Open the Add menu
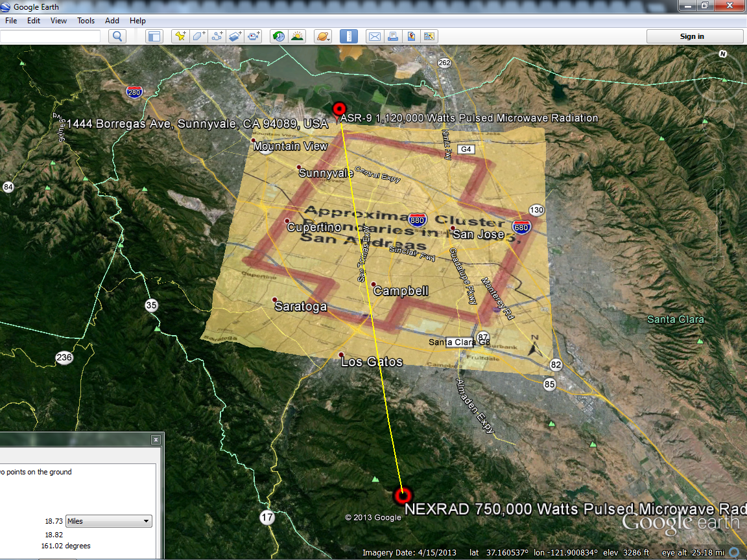Image resolution: width=747 pixels, height=560 pixels. pos(112,21)
